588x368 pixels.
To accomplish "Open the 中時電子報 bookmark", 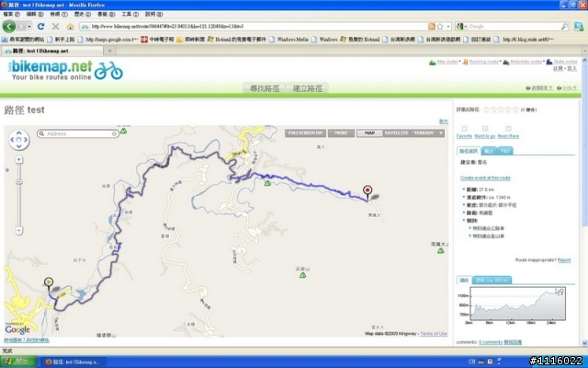I will click(x=157, y=39).
